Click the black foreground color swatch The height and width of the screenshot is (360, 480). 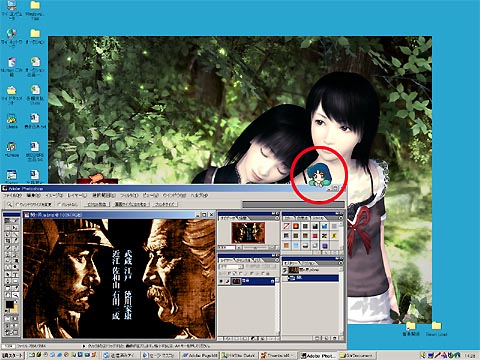pos(10,304)
